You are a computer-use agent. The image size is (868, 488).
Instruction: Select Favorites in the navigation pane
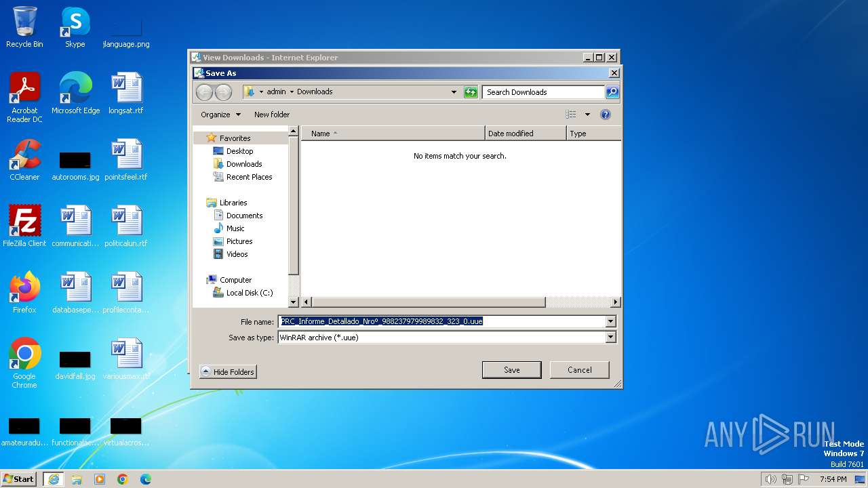[x=235, y=138]
